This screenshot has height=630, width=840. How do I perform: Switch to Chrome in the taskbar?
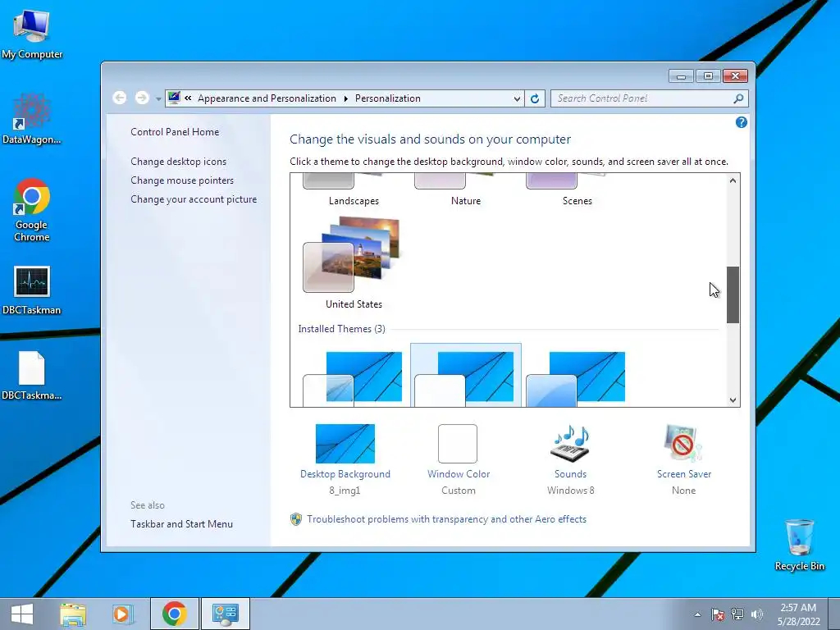[x=175, y=614]
